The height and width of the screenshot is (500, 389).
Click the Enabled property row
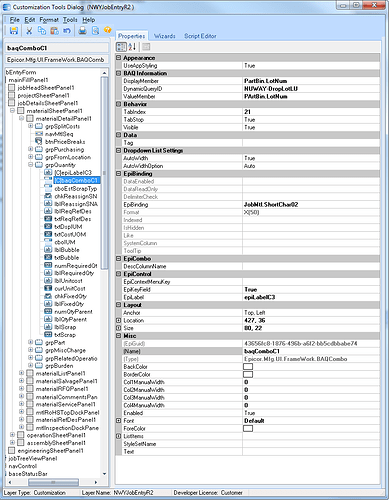pos(251,413)
